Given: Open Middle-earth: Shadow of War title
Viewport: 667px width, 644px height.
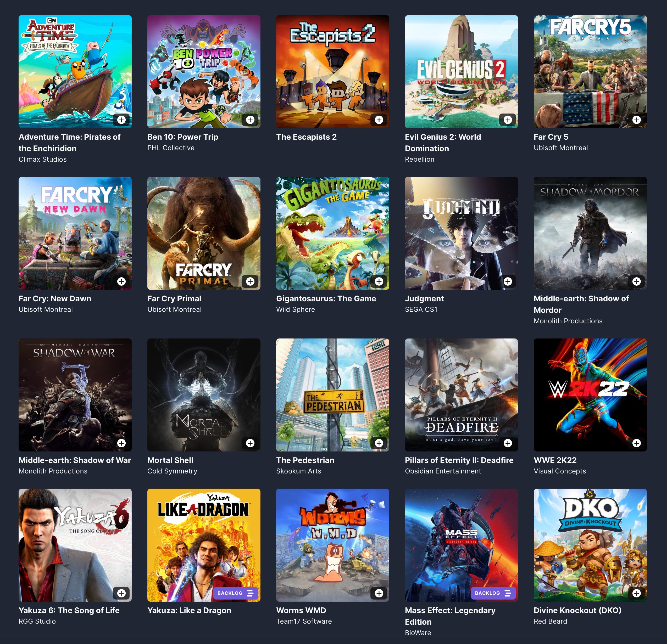Looking at the screenshot, I should point(75,460).
